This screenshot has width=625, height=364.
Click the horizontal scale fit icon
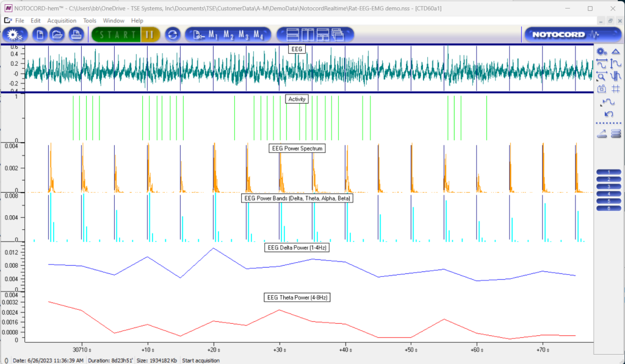click(x=601, y=64)
